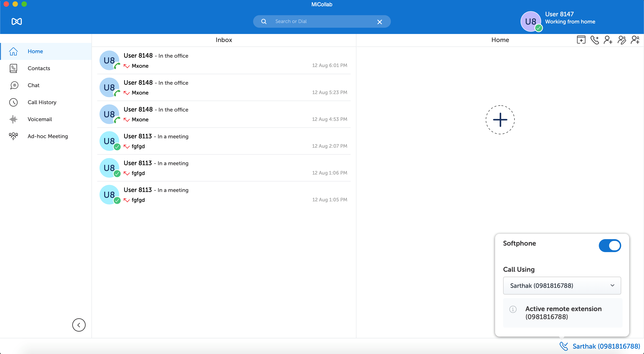Click the info icon beside Active remote extension
644x354 pixels.
[x=513, y=309]
